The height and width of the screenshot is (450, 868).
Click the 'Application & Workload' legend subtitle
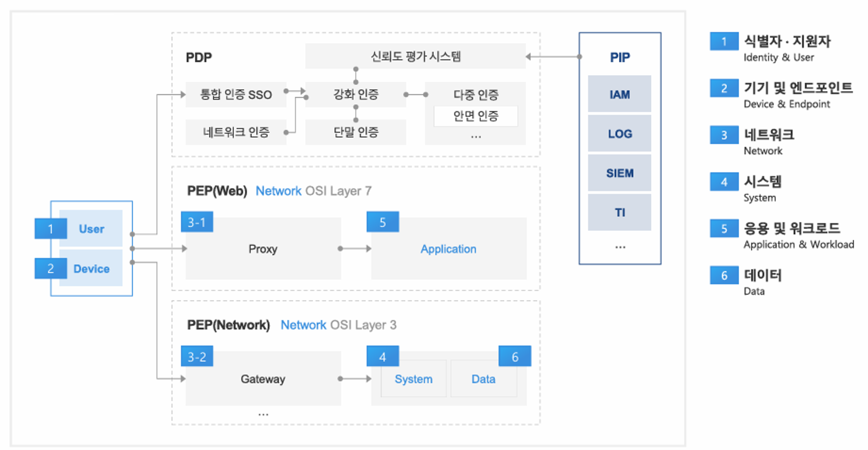click(x=799, y=245)
